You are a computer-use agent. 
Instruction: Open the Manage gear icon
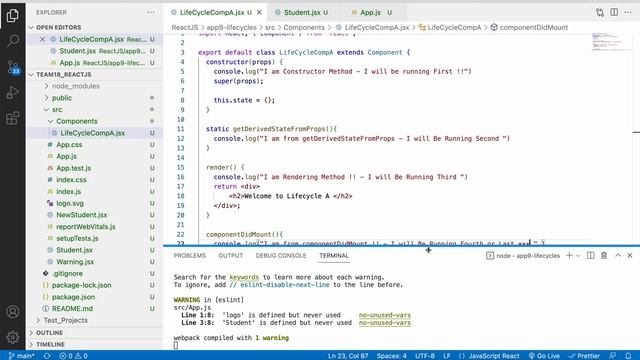(13, 337)
